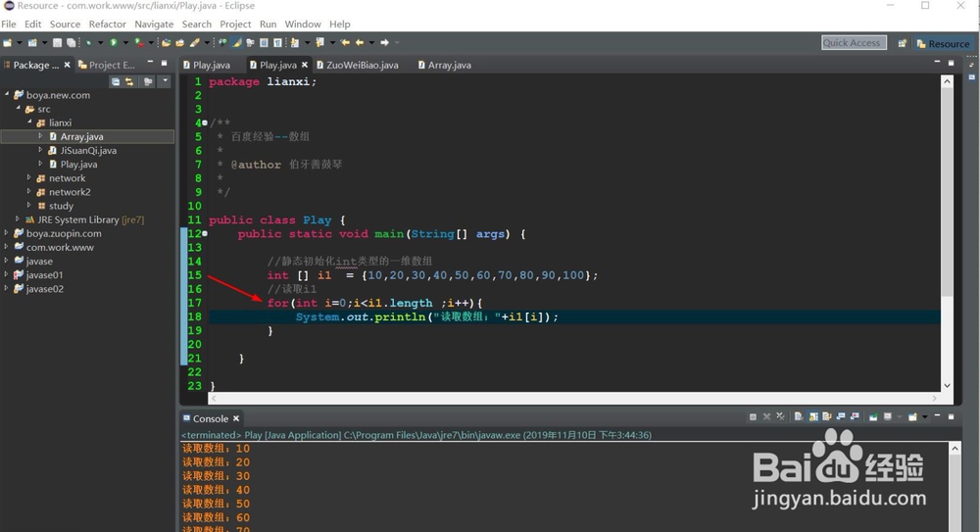Viewport: 980px width, 532px height.
Task: Navigate Back with the yellow arrow
Action: pyautogui.click(x=360, y=43)
